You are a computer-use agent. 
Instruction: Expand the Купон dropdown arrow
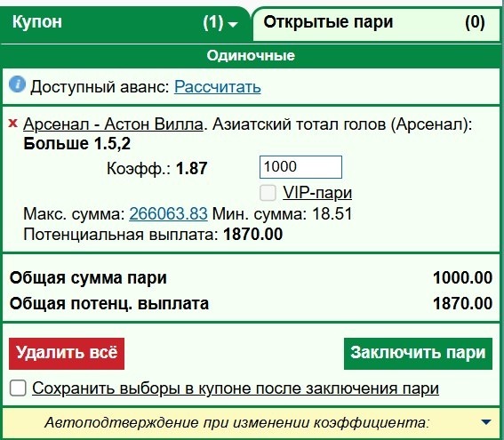233,24
